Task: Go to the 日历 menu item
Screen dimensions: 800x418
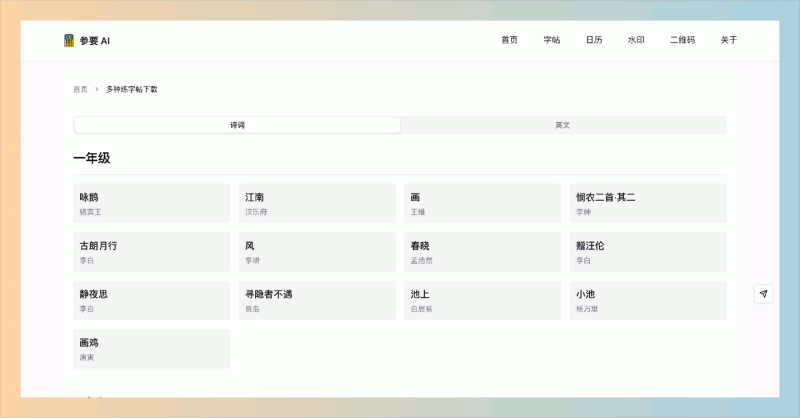Action: tap(594, 40)
